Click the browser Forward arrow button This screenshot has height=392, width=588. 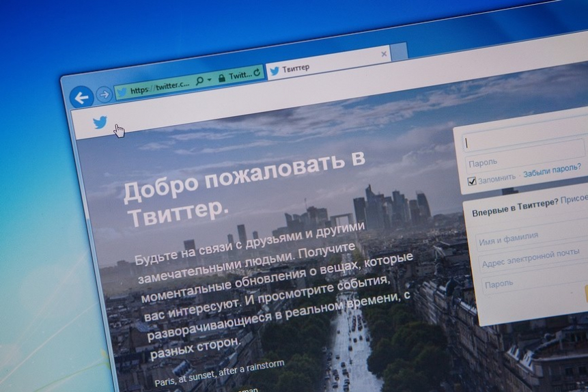point(104,94)
